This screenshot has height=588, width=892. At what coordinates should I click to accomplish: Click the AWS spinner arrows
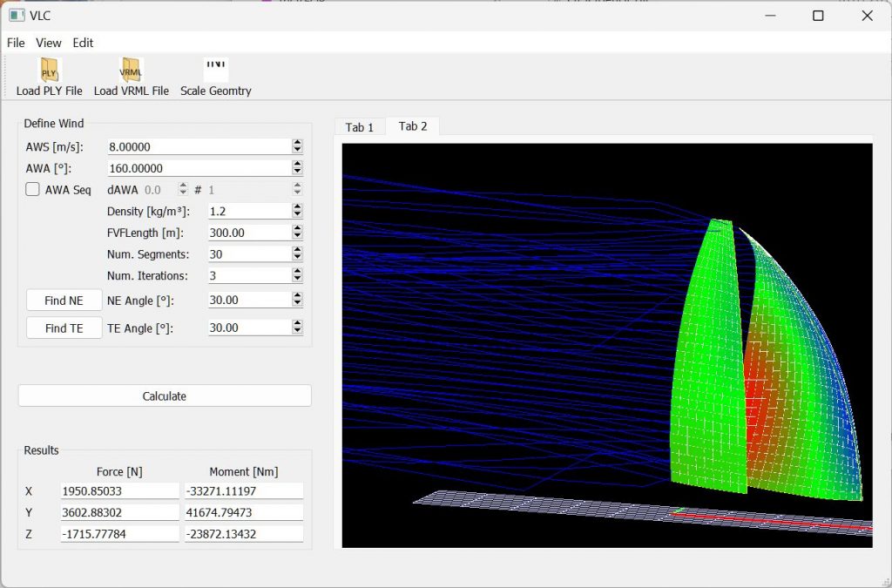coord(297,146)
